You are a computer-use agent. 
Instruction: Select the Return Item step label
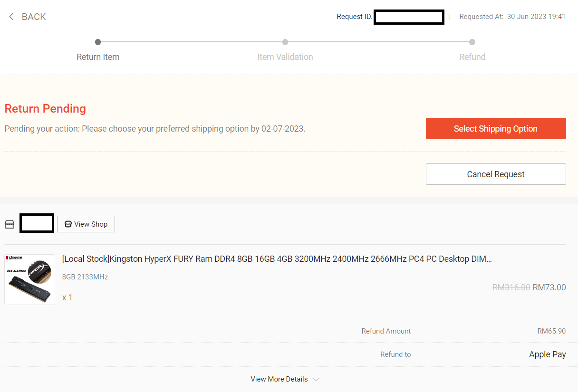(98, 57)
